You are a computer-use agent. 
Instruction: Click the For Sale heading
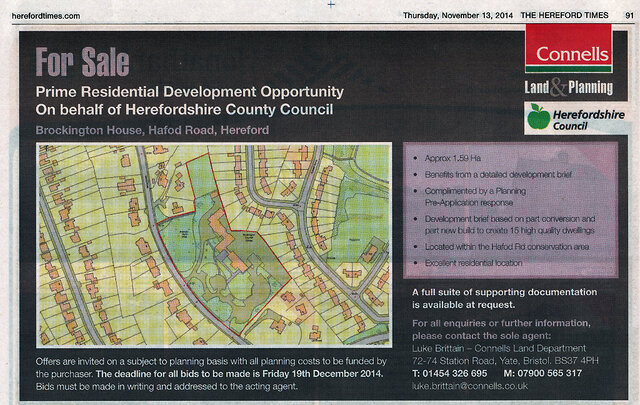click(x=81, y=62)
